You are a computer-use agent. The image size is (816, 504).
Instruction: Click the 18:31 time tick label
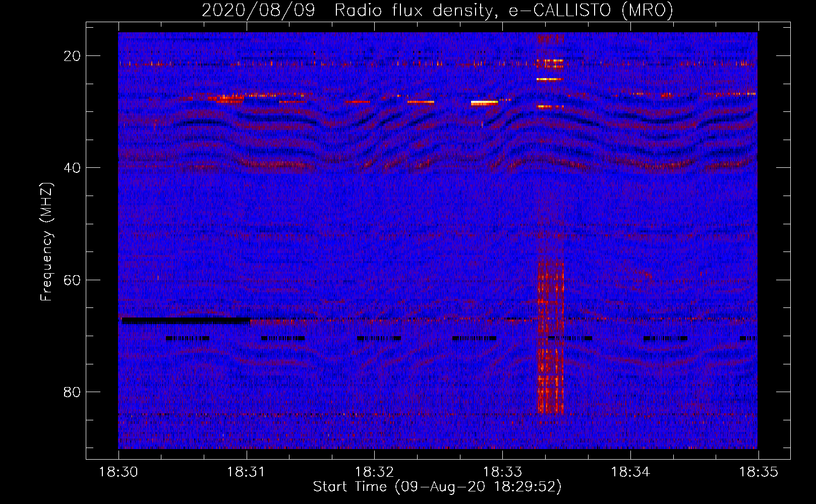(x=246, y=472)
